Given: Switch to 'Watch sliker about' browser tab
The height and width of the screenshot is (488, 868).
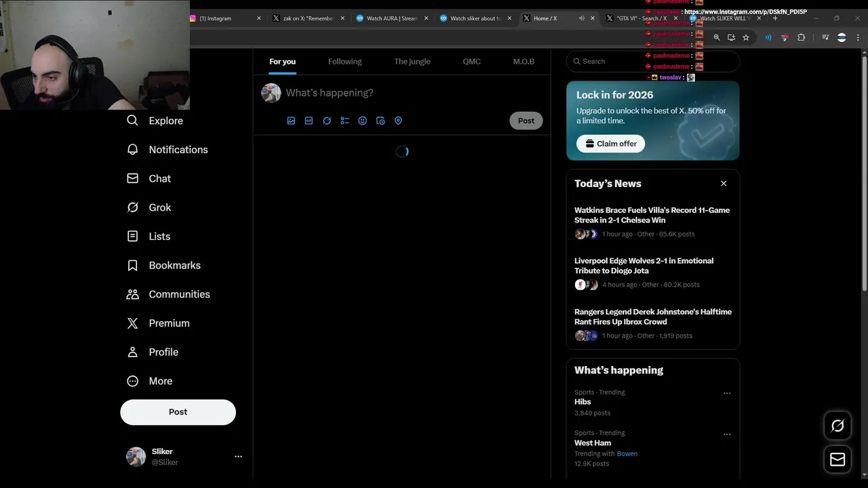Looking at the screenshot, I should (475, 18).
